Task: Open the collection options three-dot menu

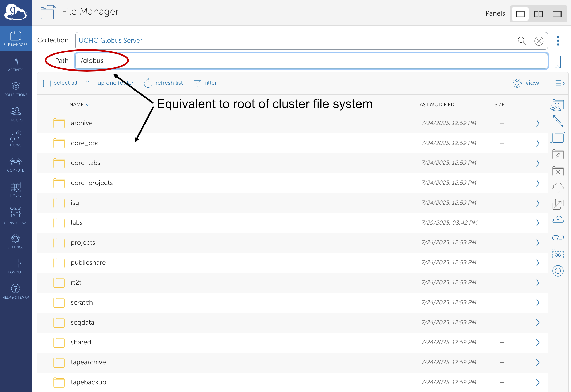Action: (558, 41)
